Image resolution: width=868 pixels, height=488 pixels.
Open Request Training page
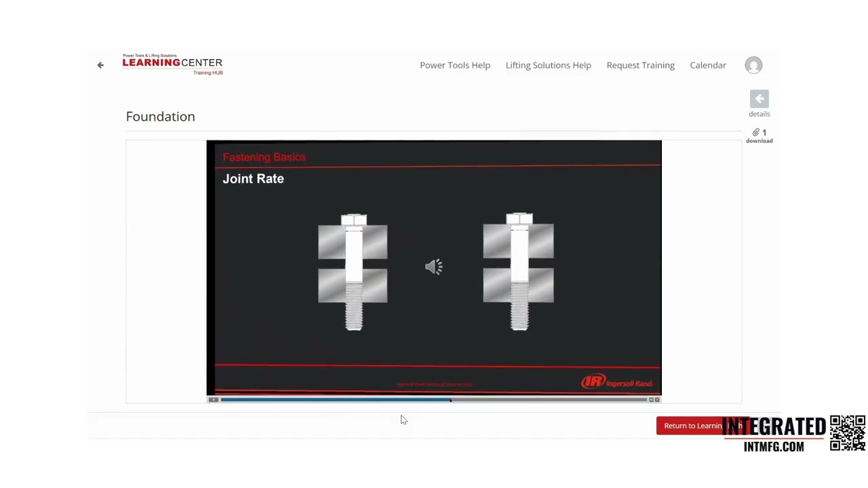coord(640,65)
